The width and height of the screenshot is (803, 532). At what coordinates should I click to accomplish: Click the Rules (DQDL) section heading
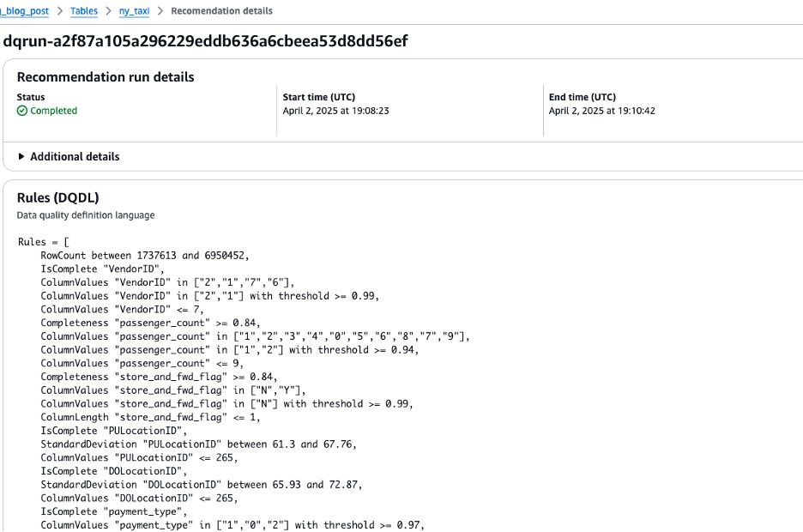(x=57, y=197)
